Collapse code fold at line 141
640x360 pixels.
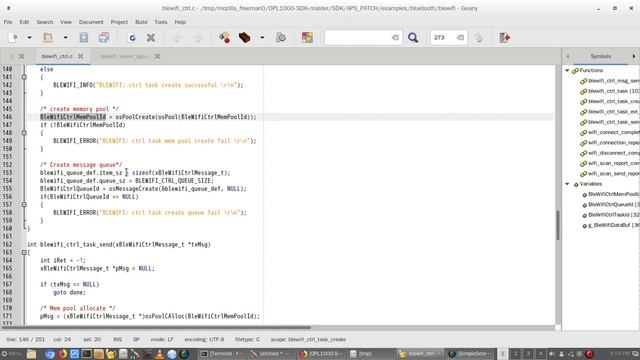click(24, 77)
